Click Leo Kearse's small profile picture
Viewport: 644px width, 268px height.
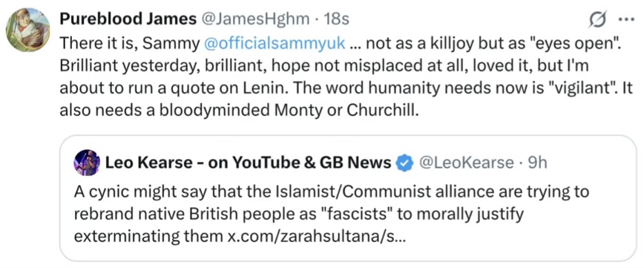[x=87, y=163]
